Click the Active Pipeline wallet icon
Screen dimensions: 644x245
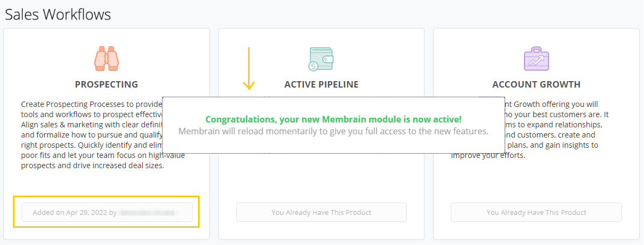coord(321,59)
